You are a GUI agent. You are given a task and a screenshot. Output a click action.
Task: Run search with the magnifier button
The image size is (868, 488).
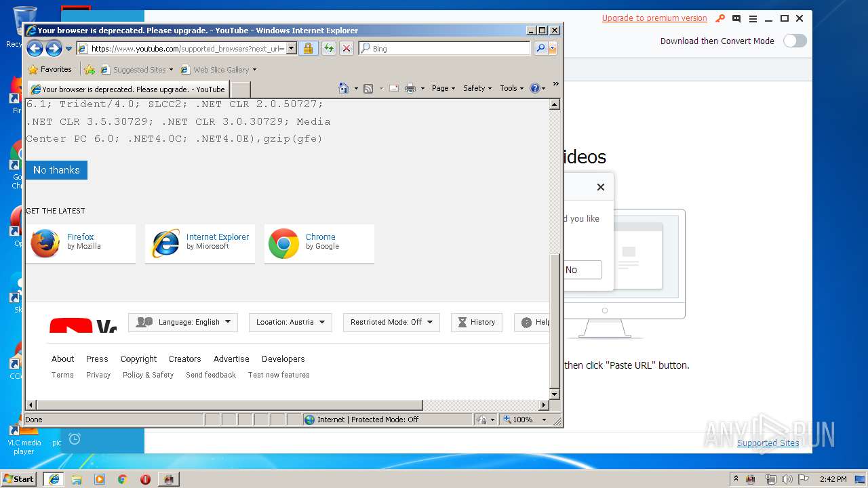pos(540,49)
